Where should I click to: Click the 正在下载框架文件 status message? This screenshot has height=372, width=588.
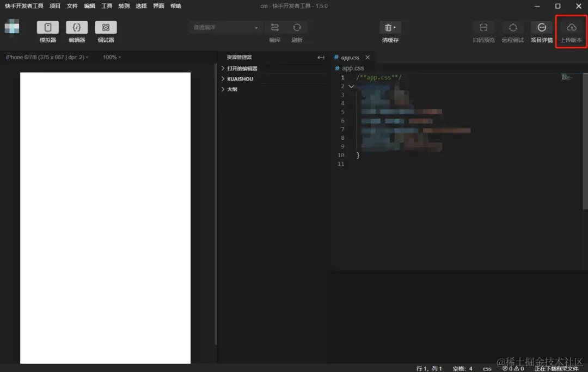pos(556,369)
